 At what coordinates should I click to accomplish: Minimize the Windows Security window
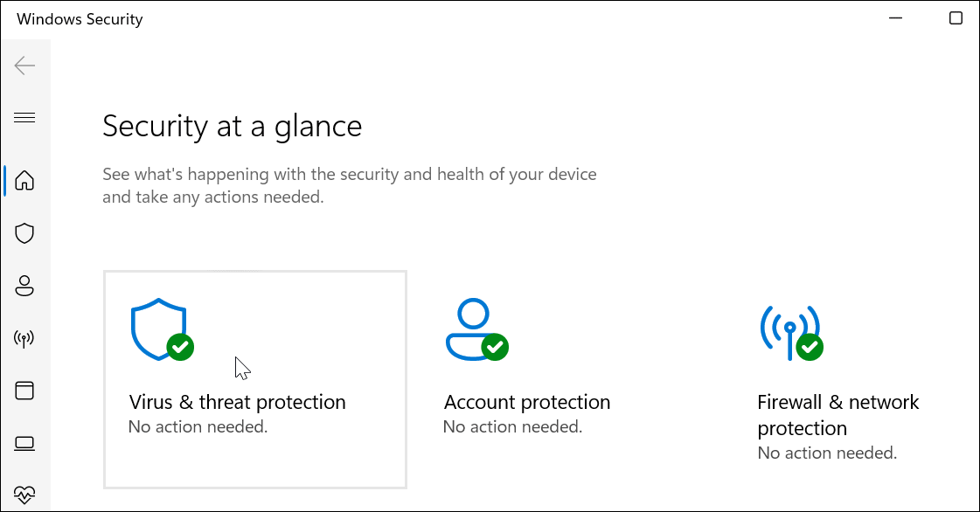[894, 17]
